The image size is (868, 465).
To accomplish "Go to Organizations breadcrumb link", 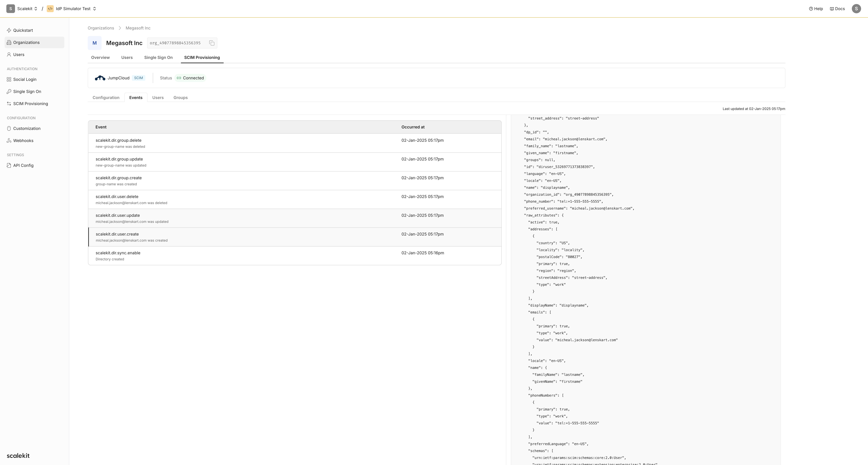I will pos(101,28).
